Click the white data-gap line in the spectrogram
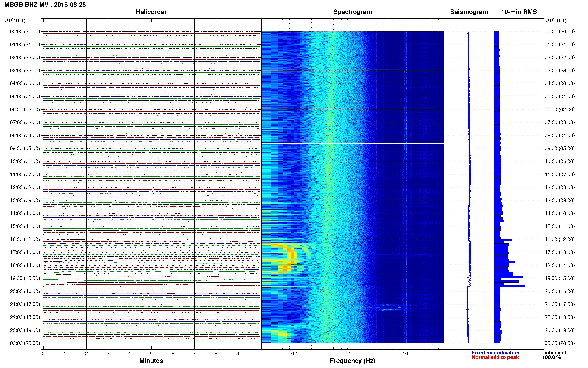 click(x=352, y=143)
